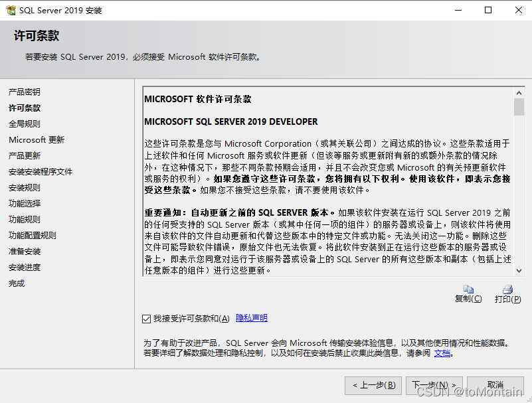Screen dimensions: 532x403
Task: Select 全局规则 step in sidebar
Action: coord(25,123)
